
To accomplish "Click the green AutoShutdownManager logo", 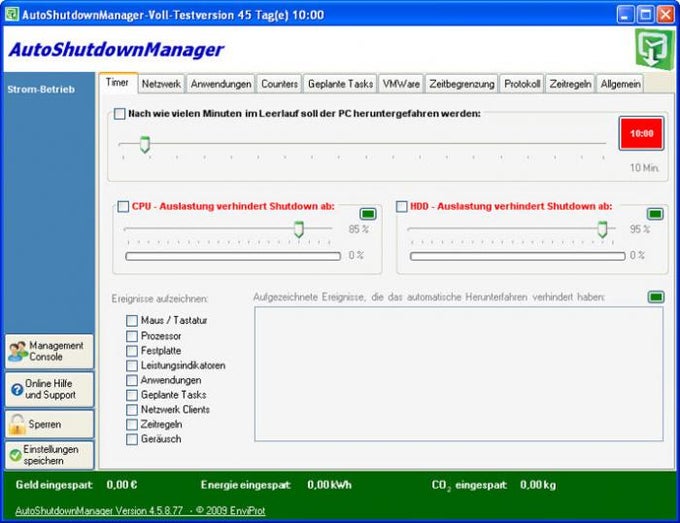I will (x=655, y=49).
